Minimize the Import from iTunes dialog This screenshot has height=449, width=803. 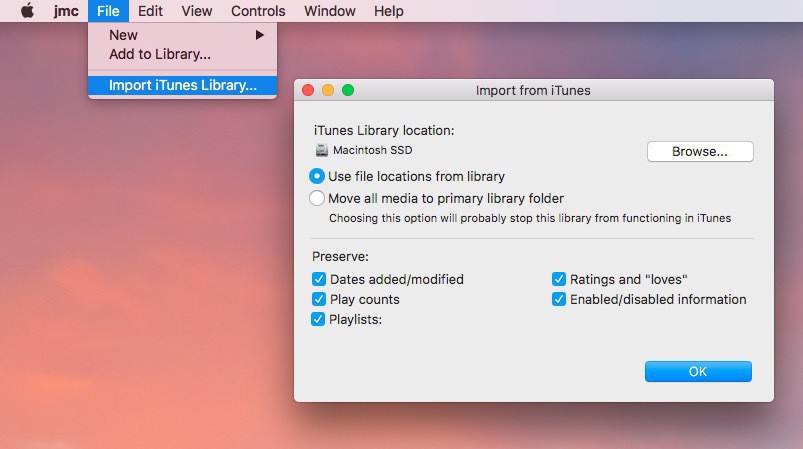coord(328,90)
